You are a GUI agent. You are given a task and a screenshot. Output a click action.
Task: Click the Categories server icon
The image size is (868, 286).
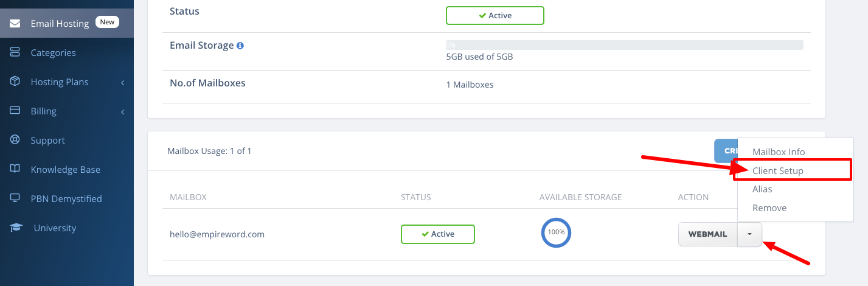[x=16, y=52]
